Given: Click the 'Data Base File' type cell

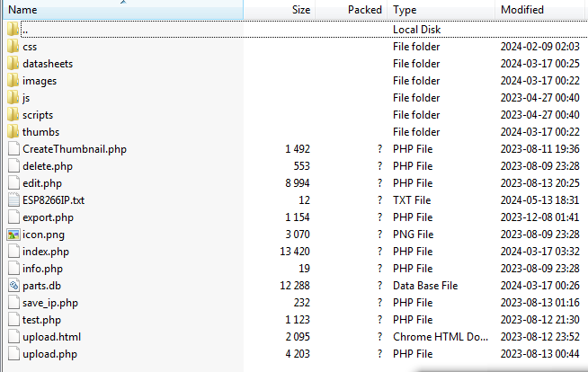Looking at the screenshot, I should 425,286.
